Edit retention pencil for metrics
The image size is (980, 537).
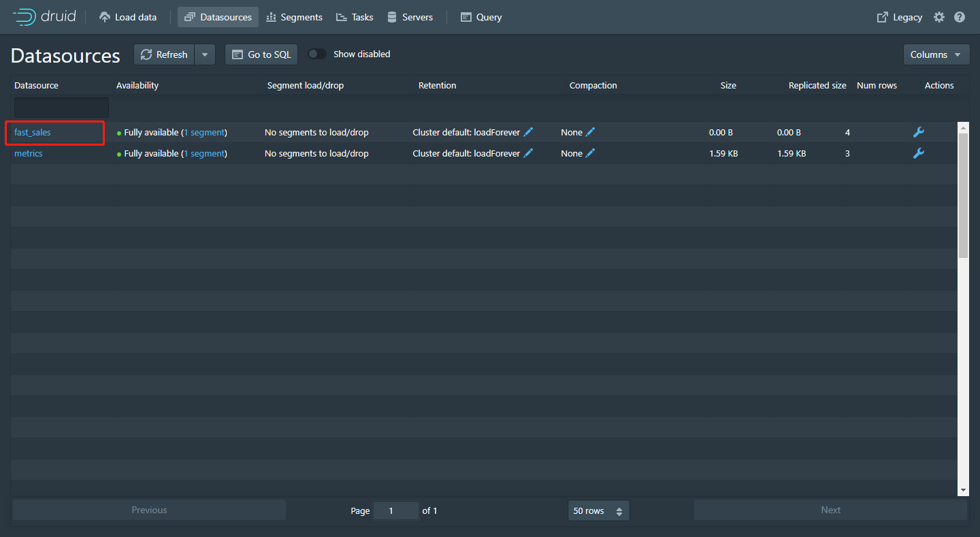[x=528, y=153]
